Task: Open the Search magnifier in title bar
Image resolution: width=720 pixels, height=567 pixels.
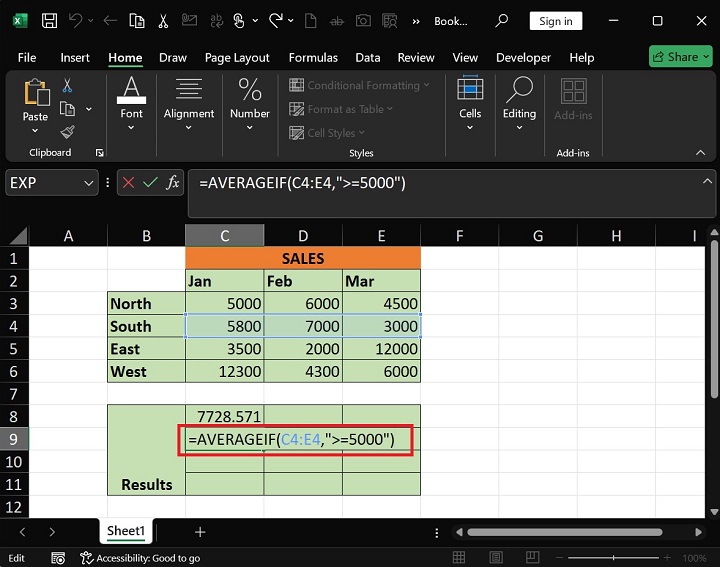Action: 503,21
